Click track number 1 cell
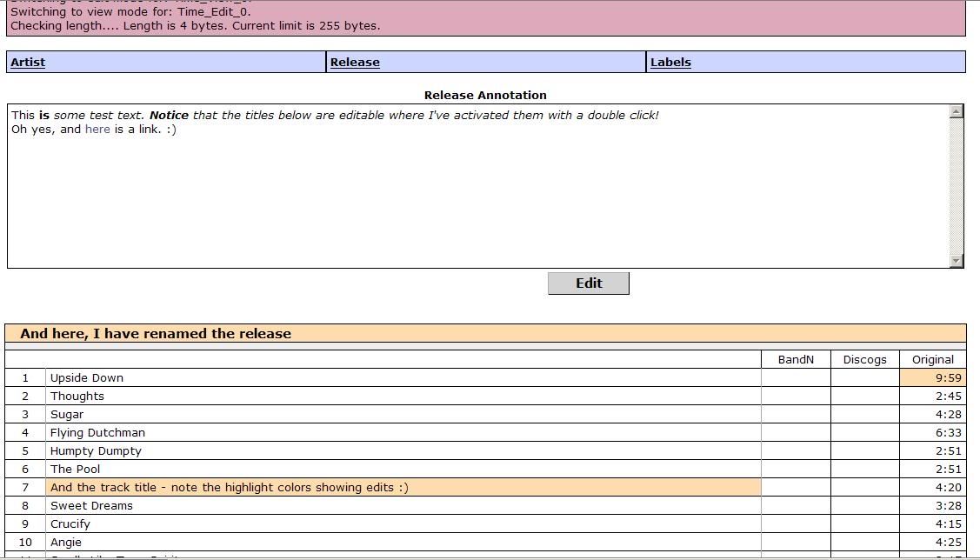The image size is (980, 560). point(25,377)
